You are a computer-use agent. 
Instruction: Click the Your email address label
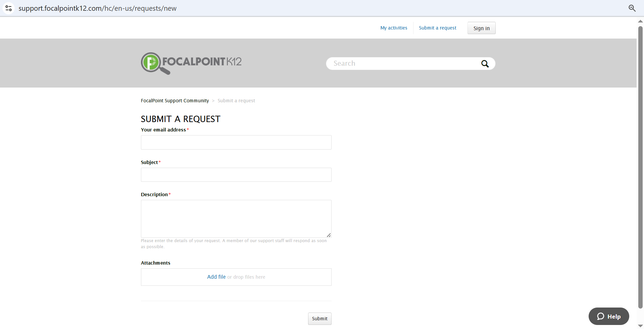(163, 130)
